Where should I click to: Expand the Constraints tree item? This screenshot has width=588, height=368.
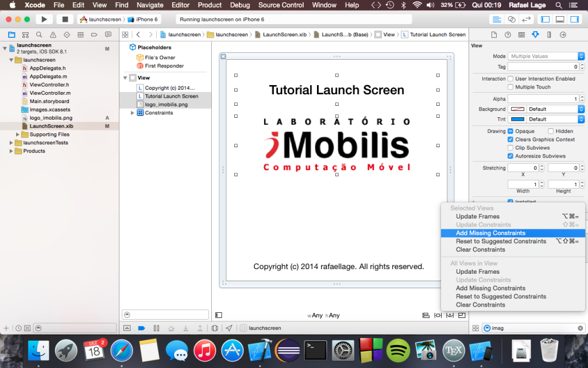pos(133,113)
